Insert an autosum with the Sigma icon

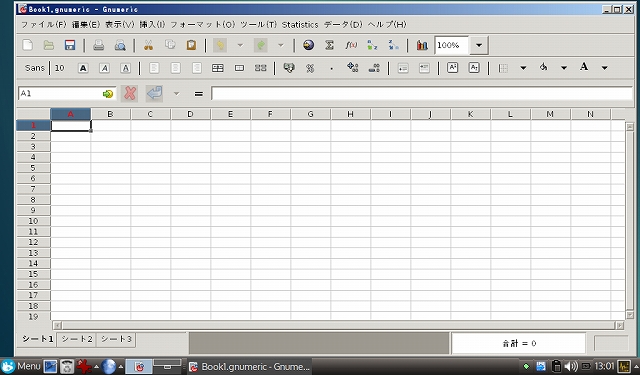click(330, 45)
